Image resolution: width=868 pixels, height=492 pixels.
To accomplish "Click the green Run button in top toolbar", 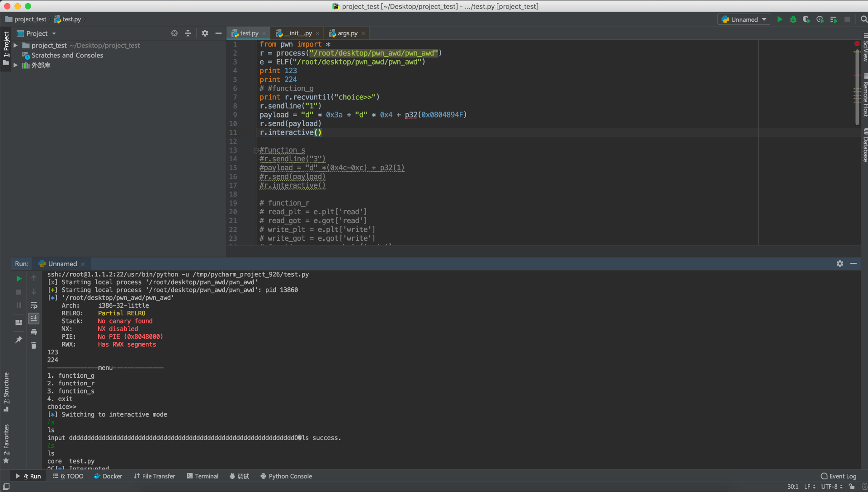I will tap(779, 19).
